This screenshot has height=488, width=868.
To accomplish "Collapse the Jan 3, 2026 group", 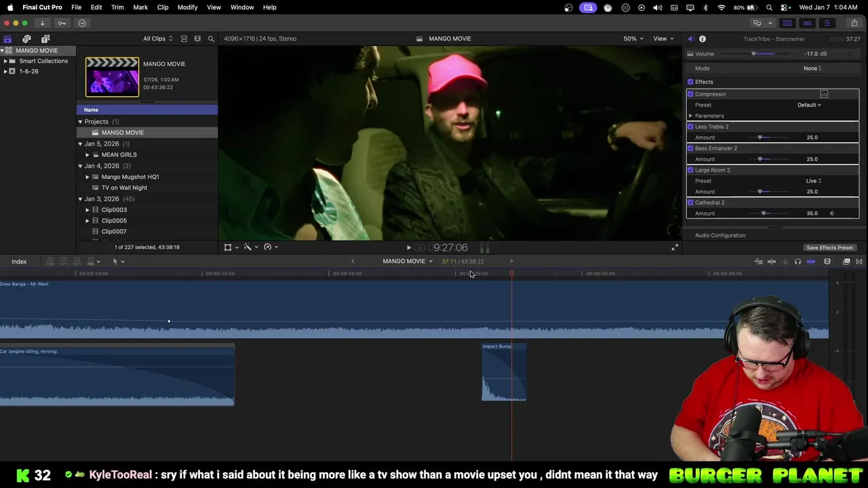I will click(x=80, y=199).
